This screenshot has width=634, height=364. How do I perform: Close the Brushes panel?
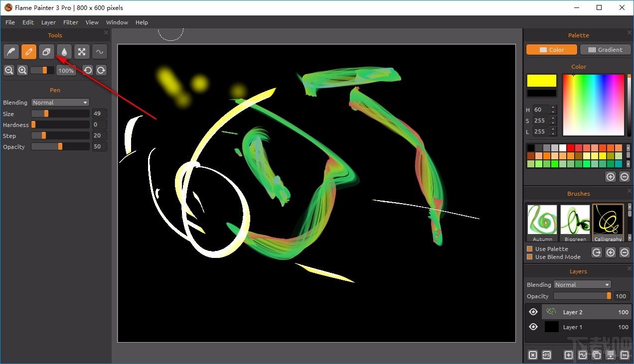629,191
